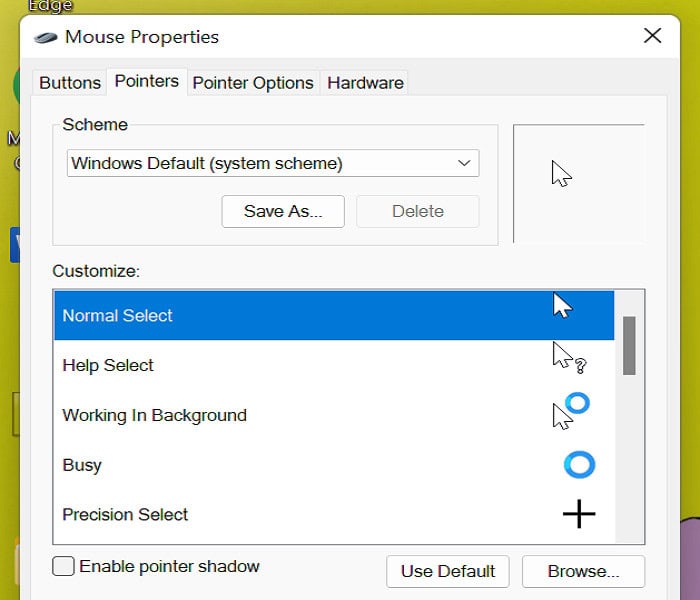Click the Help Select cursor icon
Viewport: 700px width, 600px height.
[x=567, y=358]
